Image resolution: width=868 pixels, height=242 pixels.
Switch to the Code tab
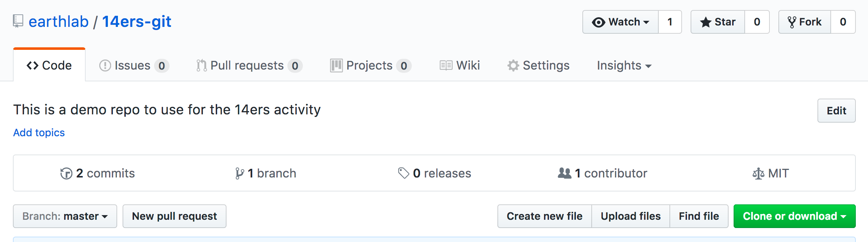pos(49,65)
